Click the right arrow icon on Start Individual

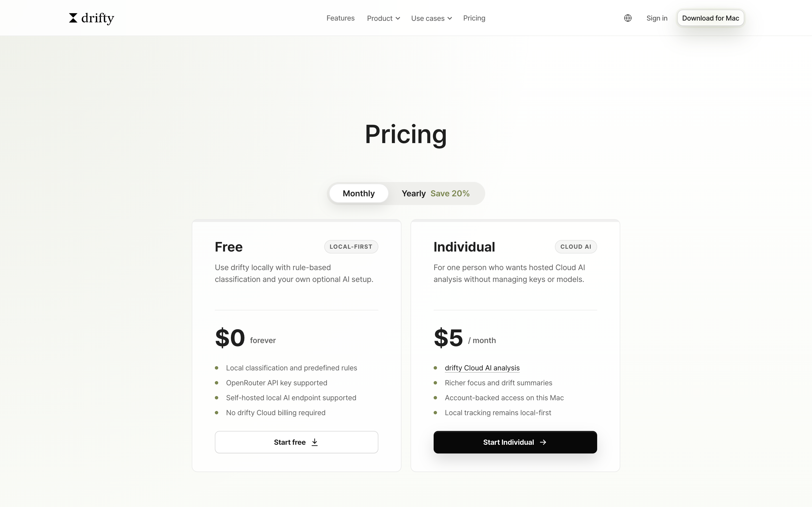click(x=543, y=442)
